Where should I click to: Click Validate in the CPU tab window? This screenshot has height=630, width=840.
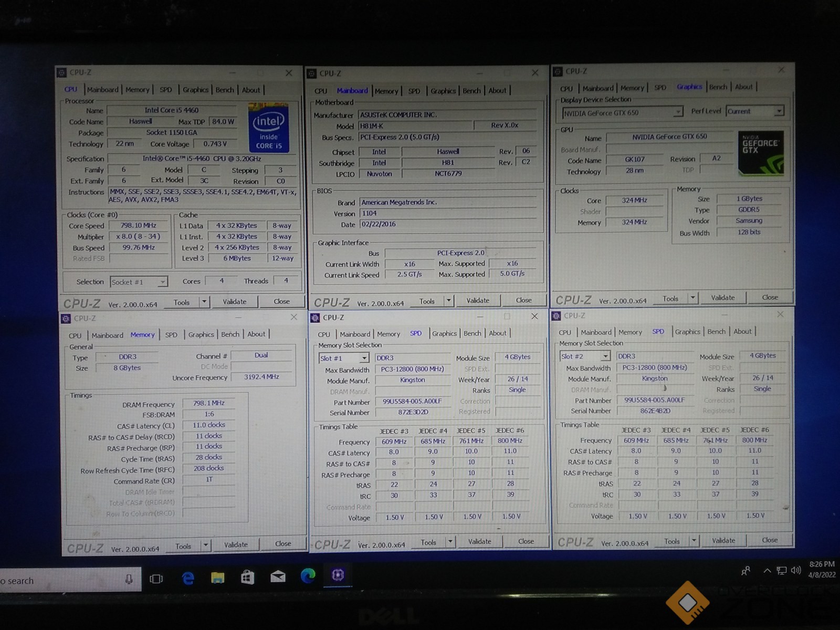(235, 302)
